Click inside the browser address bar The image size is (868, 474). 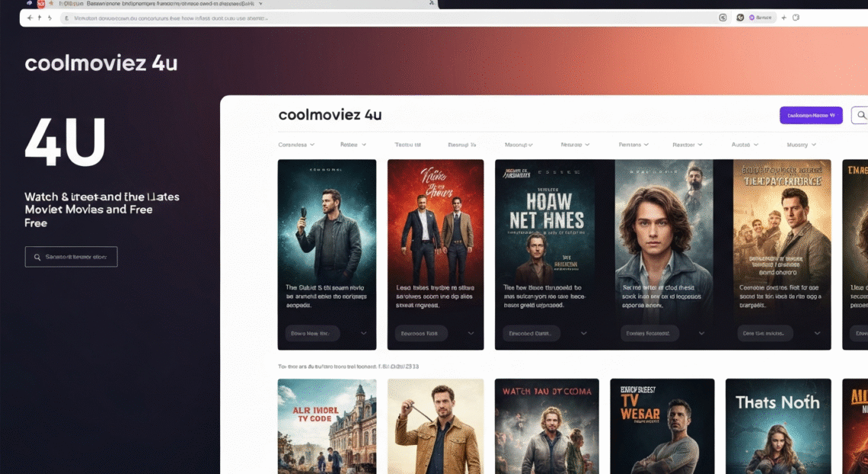tap(381, 17)
